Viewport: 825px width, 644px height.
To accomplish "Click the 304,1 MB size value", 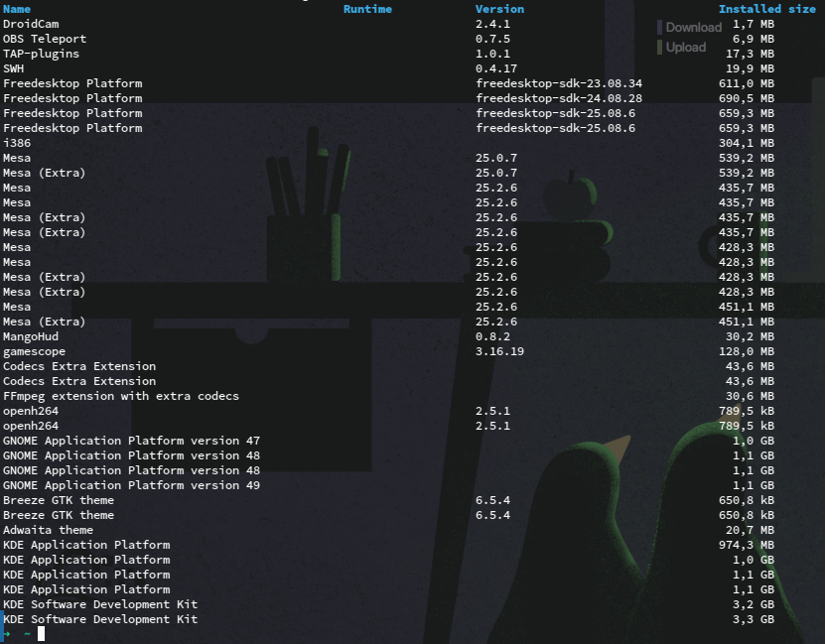I will coord(747,143).
